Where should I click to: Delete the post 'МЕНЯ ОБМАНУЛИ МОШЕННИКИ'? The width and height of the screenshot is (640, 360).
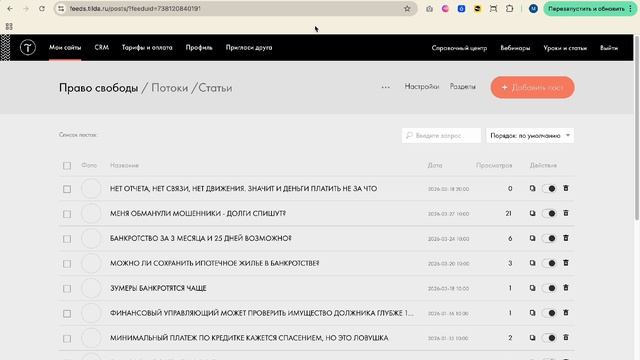(x=566, y=213)
